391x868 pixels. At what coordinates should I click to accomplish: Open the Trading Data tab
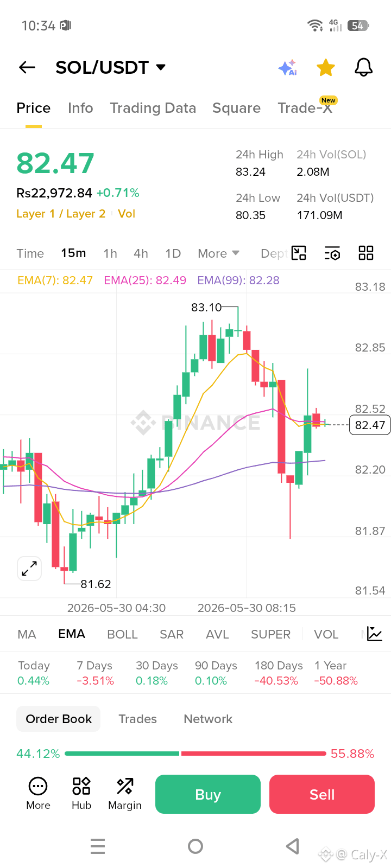tap(153, 108)
